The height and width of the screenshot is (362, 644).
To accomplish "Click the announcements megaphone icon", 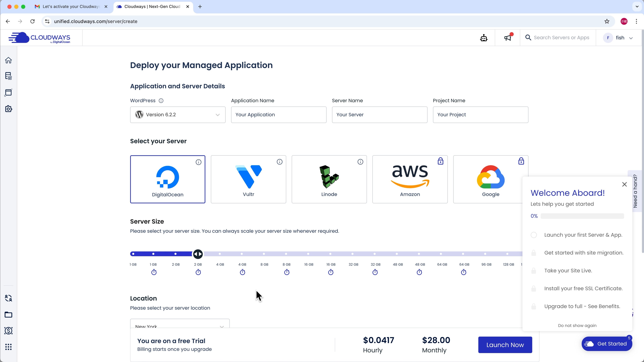I will pos(507,38).
